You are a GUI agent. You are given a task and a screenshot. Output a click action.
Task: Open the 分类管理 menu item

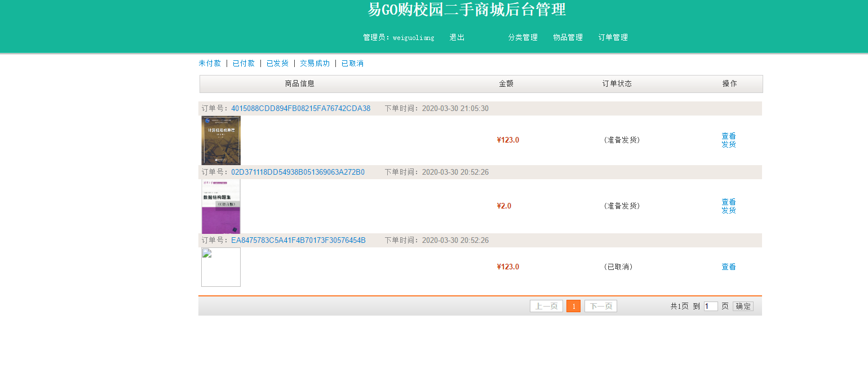tap(522, 38)
